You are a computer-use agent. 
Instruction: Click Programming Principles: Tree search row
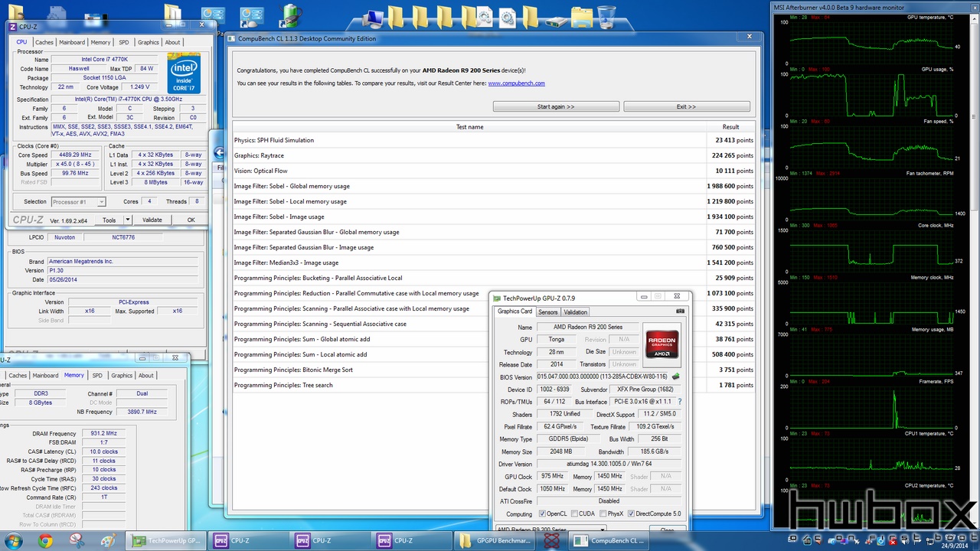(494, 385)
